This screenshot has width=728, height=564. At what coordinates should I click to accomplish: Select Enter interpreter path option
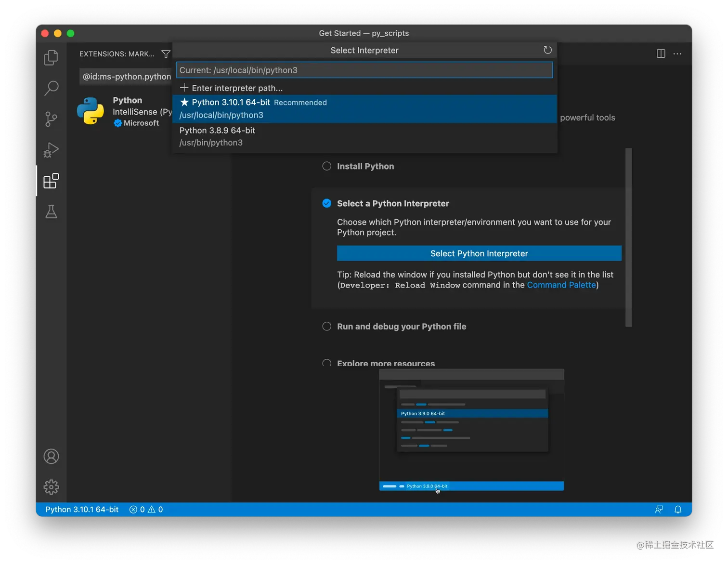[x=364, y=88]
